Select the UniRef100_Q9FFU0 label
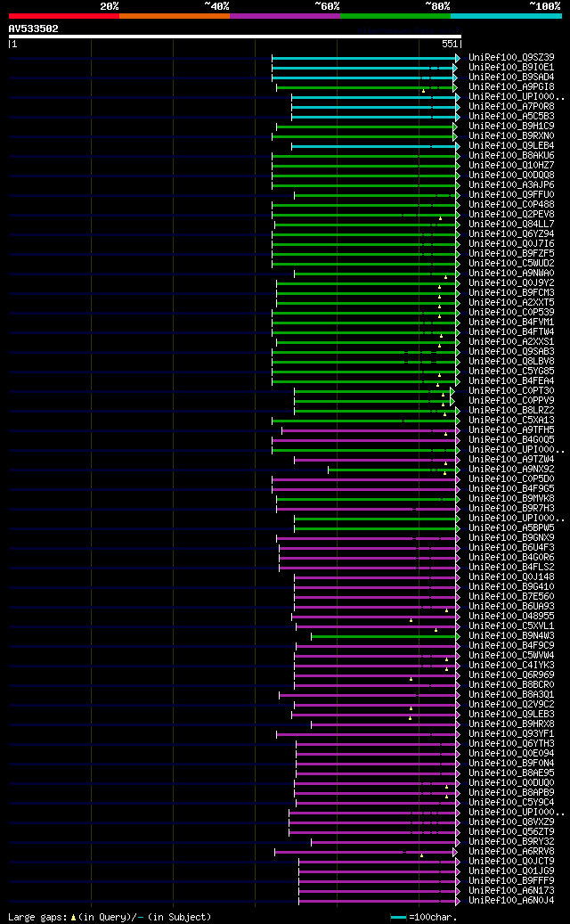570x924 pixels. 511,195
